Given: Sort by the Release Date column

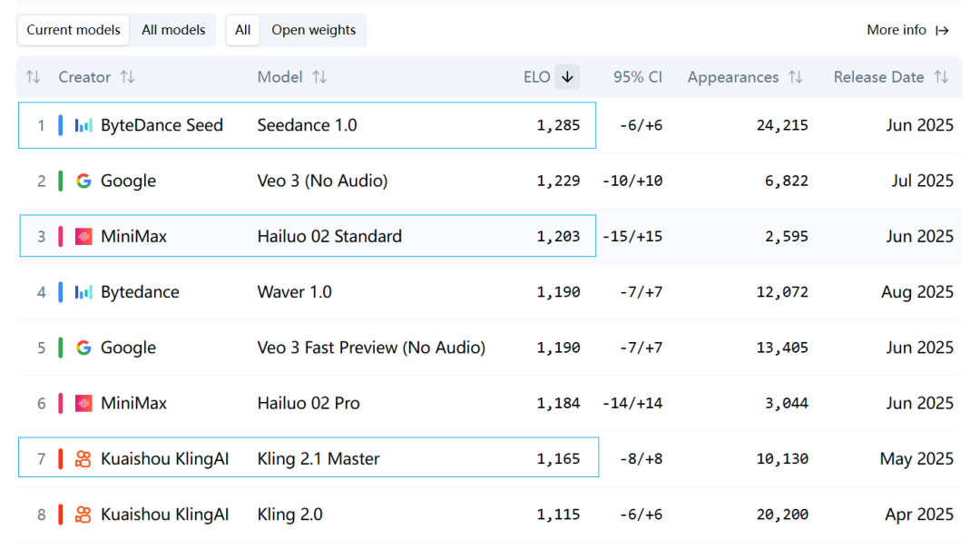Looking at the screenshot, I should coord(941,77).
